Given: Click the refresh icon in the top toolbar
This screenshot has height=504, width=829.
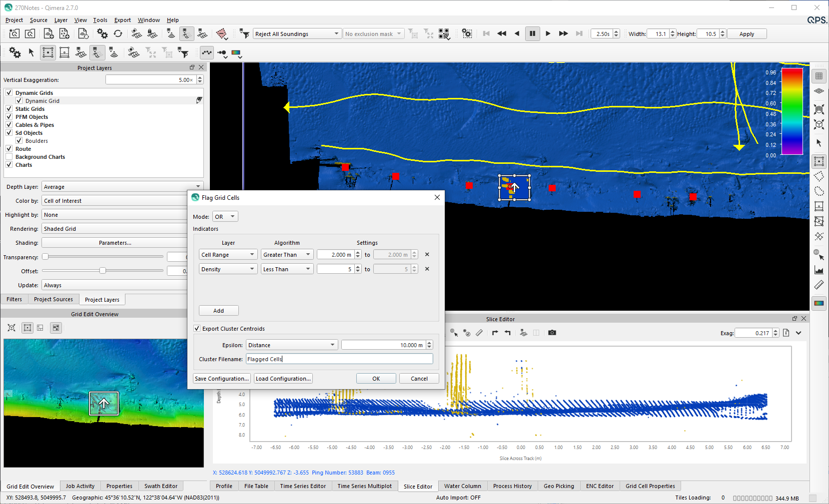Looking at the screenshot, I should pyautogui.click(x=118, y=33).
